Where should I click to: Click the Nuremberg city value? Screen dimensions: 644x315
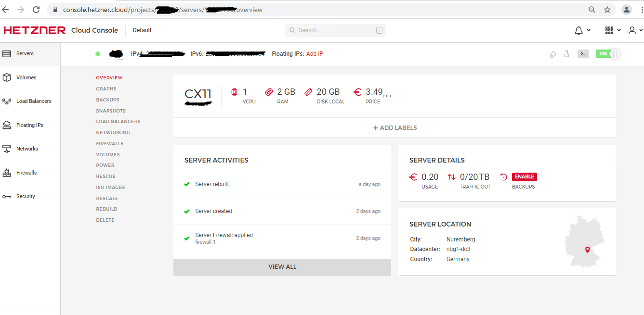point(460,239)
